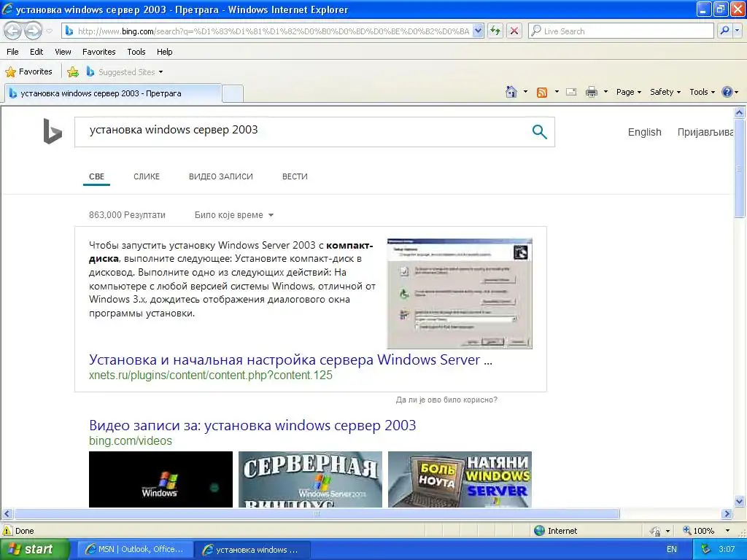This screenshot has height=560, width=747.
Task: Click the Bing search magnifier icon
Action: [x=539, y=132]
